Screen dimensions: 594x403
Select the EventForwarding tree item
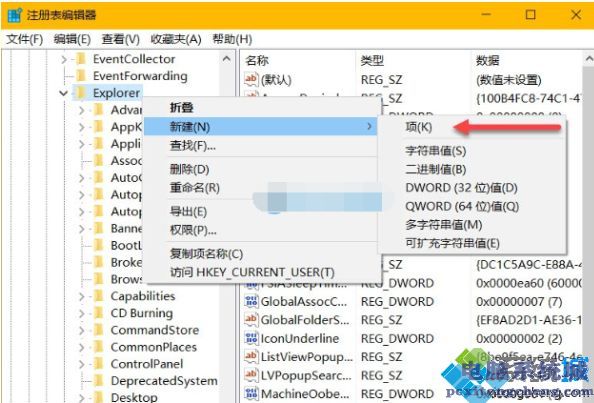tap(140, 76)
